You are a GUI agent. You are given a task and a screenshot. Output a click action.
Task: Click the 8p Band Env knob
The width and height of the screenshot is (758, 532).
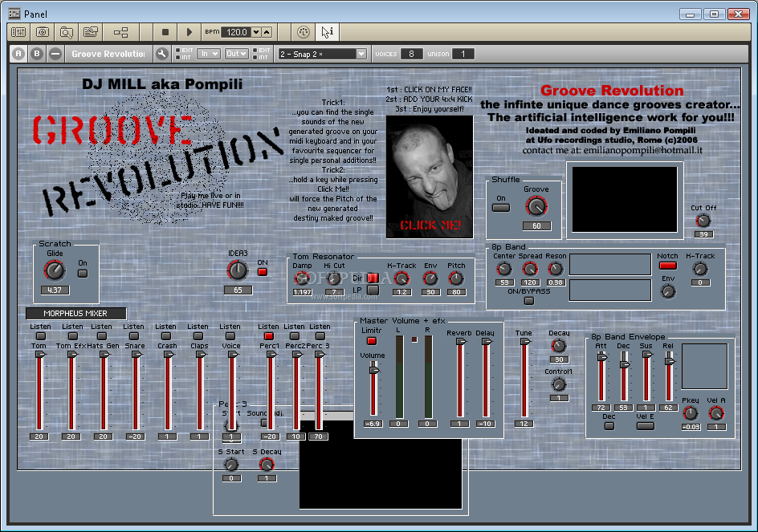pyautogui.click(x=668, y=291)
